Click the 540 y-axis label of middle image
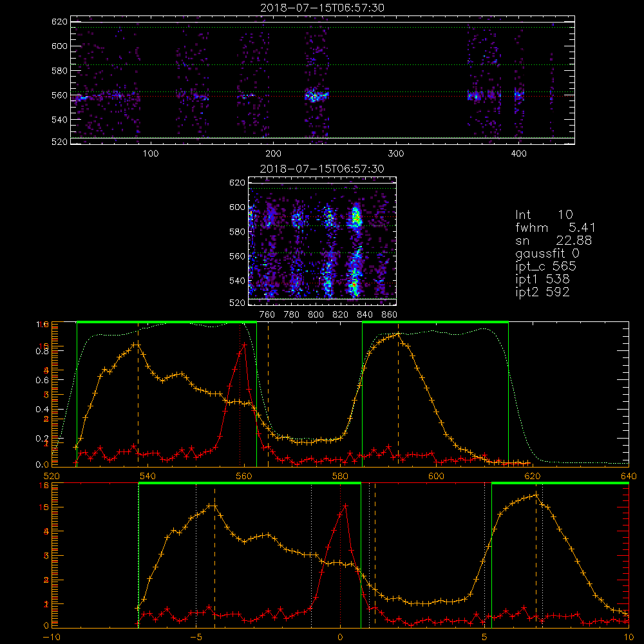The image size is (644, 644). (238, 281)
